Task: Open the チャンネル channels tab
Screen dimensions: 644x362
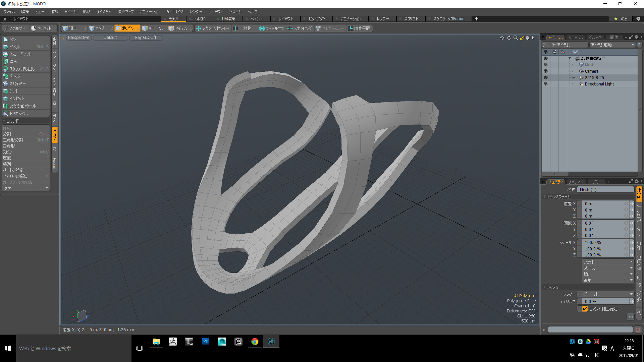Action: tap(576, 182)
